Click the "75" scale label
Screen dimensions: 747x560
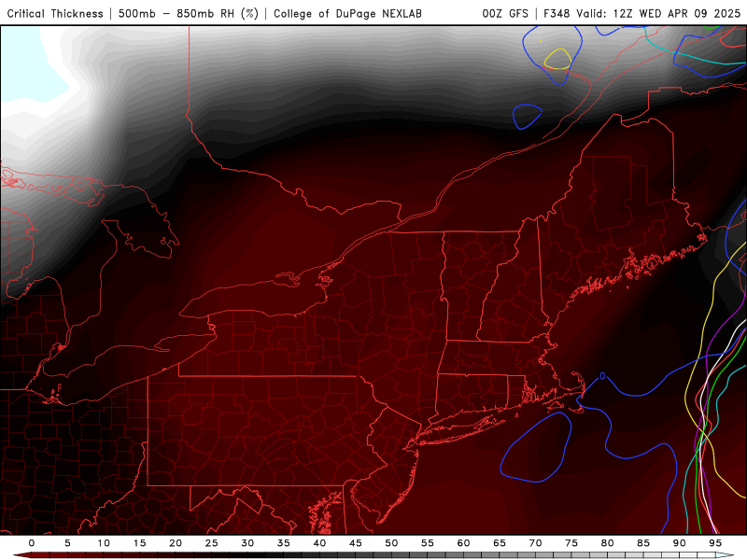tap(571, 543)
